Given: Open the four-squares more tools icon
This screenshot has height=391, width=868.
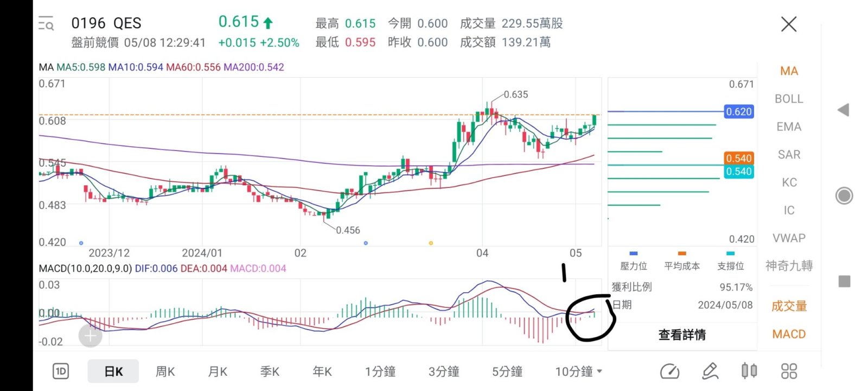Looking at the screenshot, I should pos(789,371).
